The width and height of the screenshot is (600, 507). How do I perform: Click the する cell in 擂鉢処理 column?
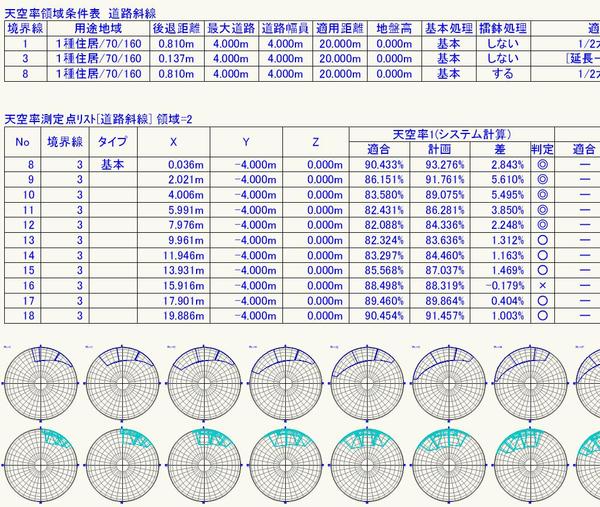coord(503,74)
